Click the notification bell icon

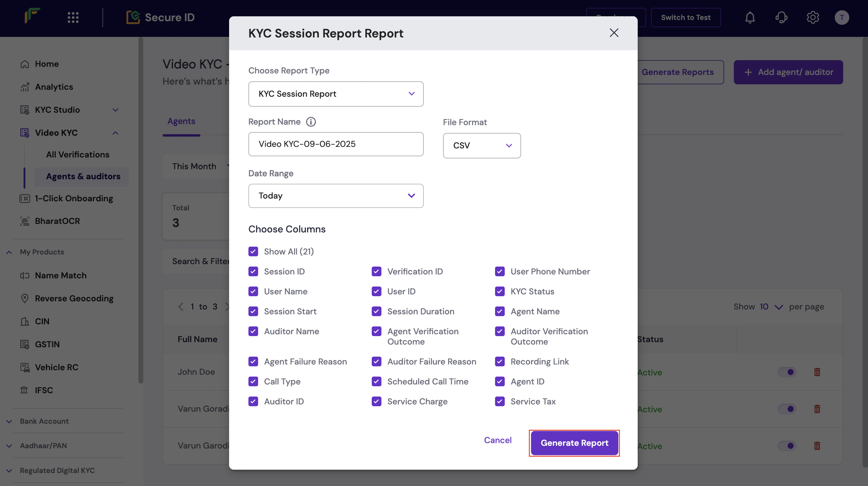[750, 18]
